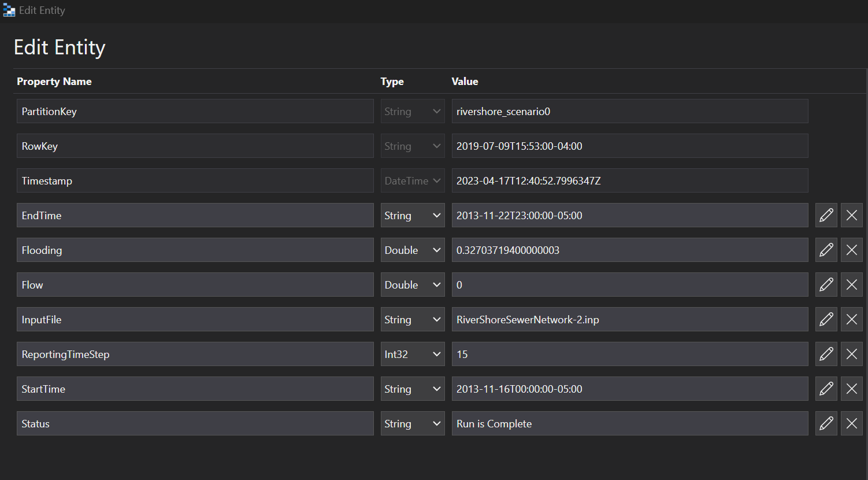Open the Double type dropdown for Flooding

click(413, 250)
